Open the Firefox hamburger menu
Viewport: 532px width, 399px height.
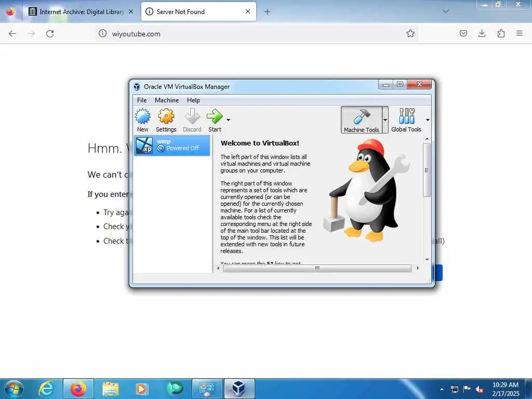[x=520, y=33]
